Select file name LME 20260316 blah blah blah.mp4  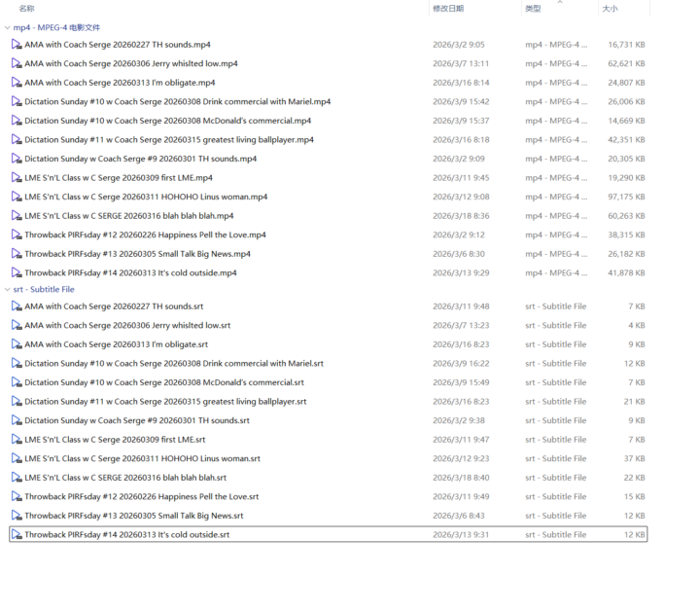point(129,216)
